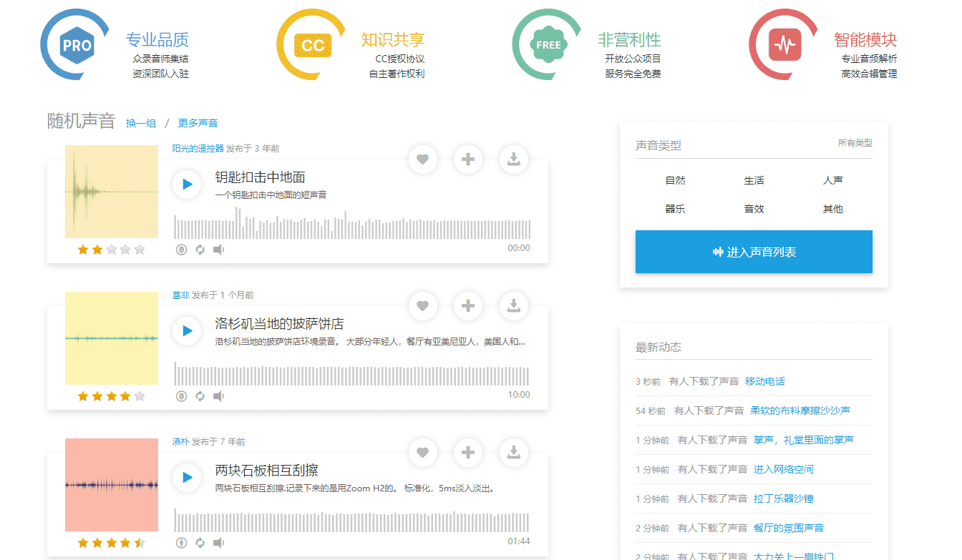Toggle loop playback for 钥匙扣击中地面
Viewport: 962px width, 560px height.
coord(200,250)
